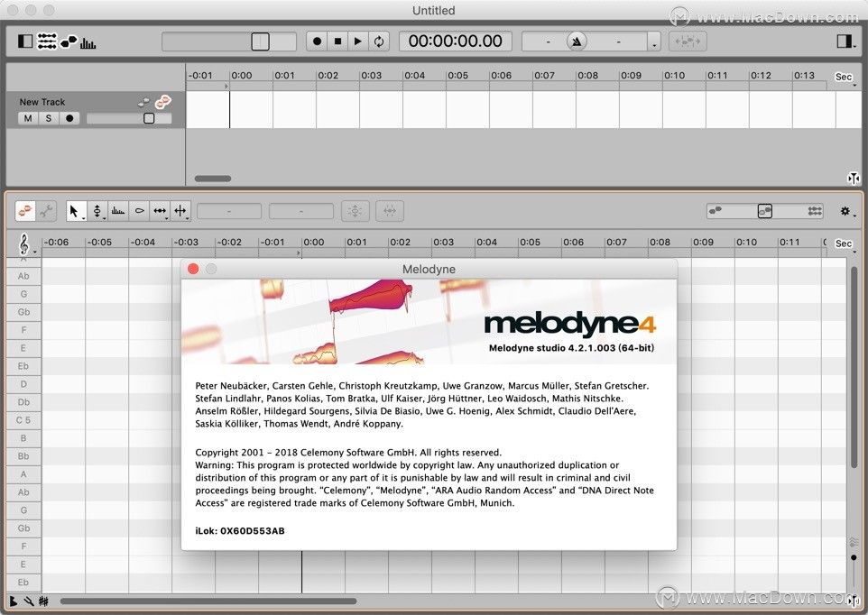The width and height of the screenshot is (868, 615).
Task: Select the multi-track blobs view icon
Action: click(815, 211)
